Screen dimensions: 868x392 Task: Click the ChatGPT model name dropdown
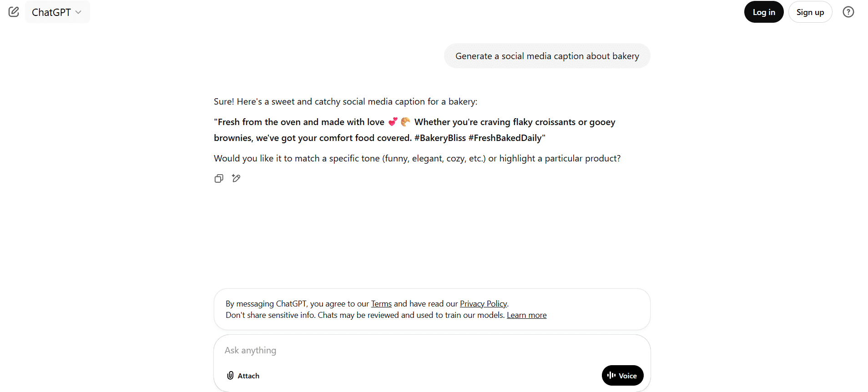57,12
